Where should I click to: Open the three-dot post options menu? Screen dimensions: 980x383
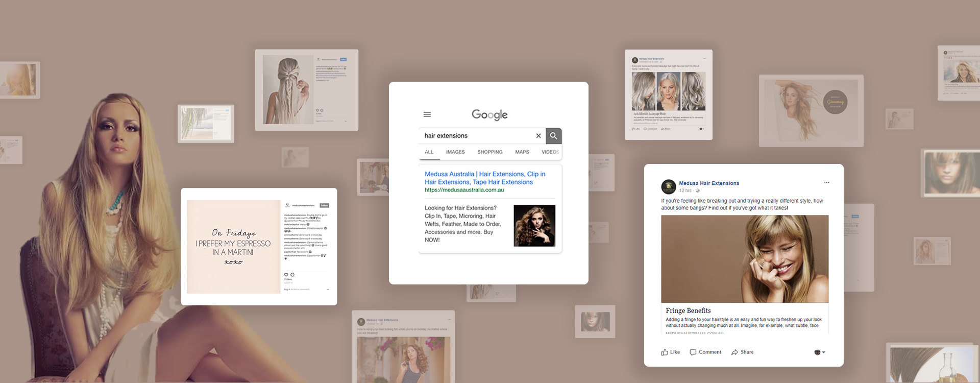point(826,182)
